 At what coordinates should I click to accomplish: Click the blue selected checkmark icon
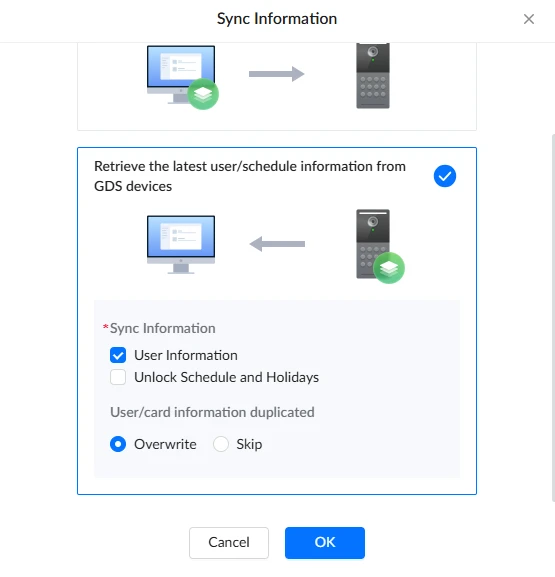pyautogui.click(x=445, y=176)
